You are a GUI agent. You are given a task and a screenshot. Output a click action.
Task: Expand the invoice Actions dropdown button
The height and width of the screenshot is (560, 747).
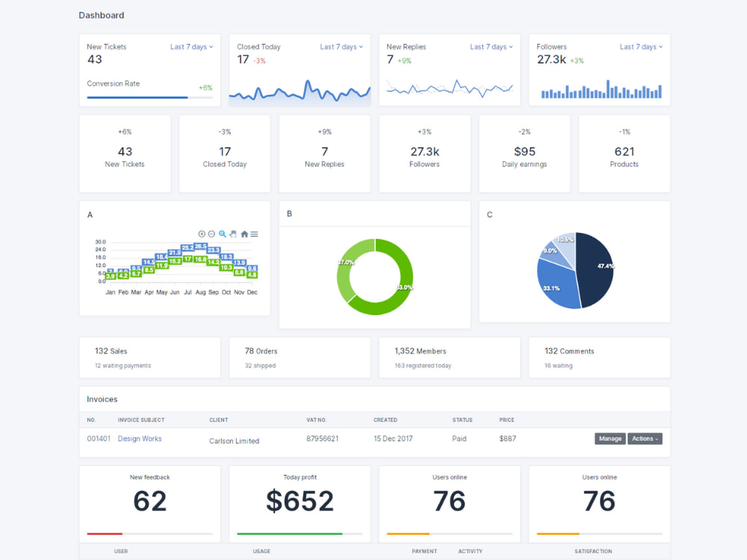(645, 438)
